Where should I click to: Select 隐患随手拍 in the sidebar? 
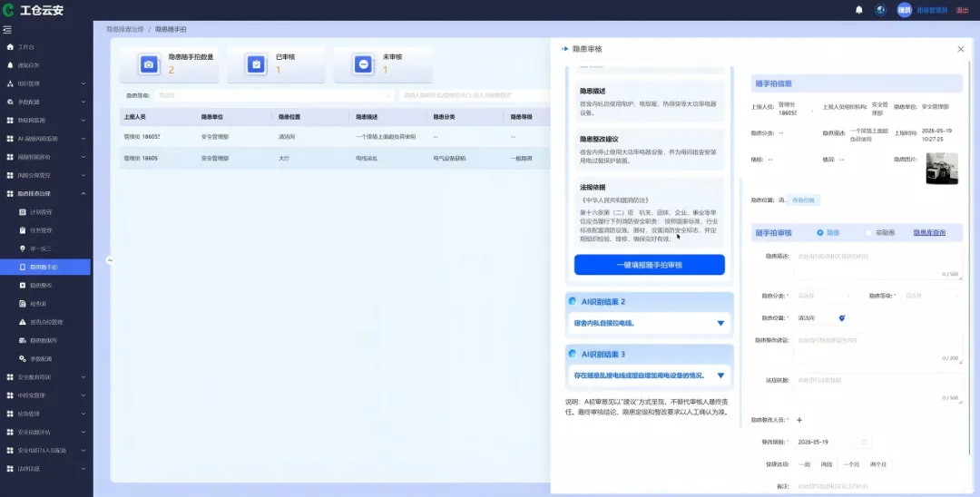(45, 268)
